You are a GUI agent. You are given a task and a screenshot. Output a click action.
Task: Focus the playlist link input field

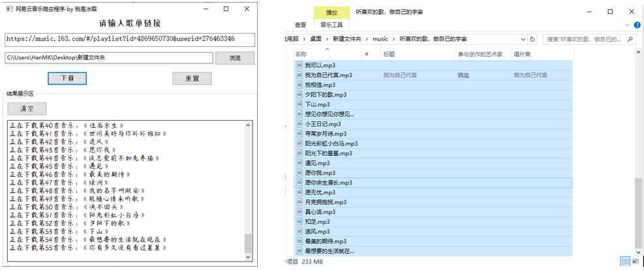tap(130, 39)
